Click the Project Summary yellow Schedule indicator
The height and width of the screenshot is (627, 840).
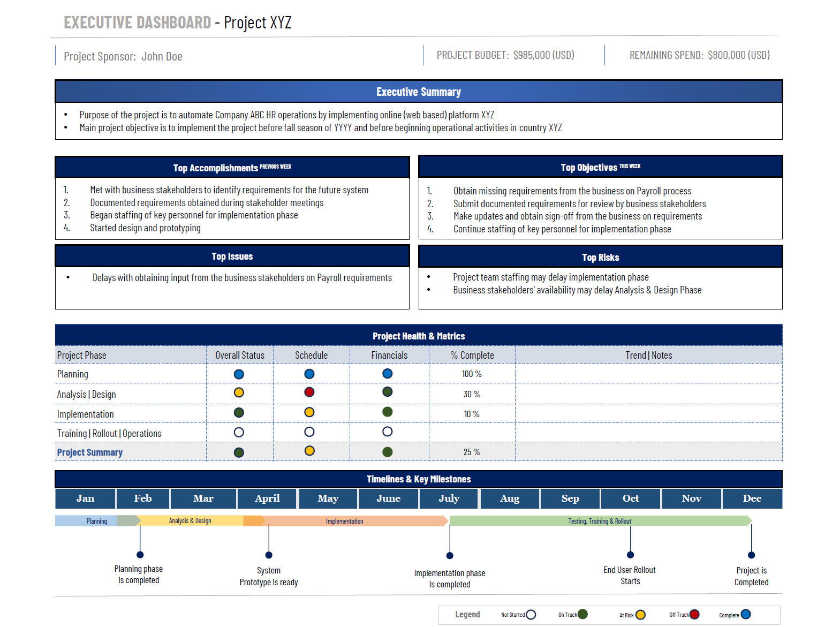point(309,451)
